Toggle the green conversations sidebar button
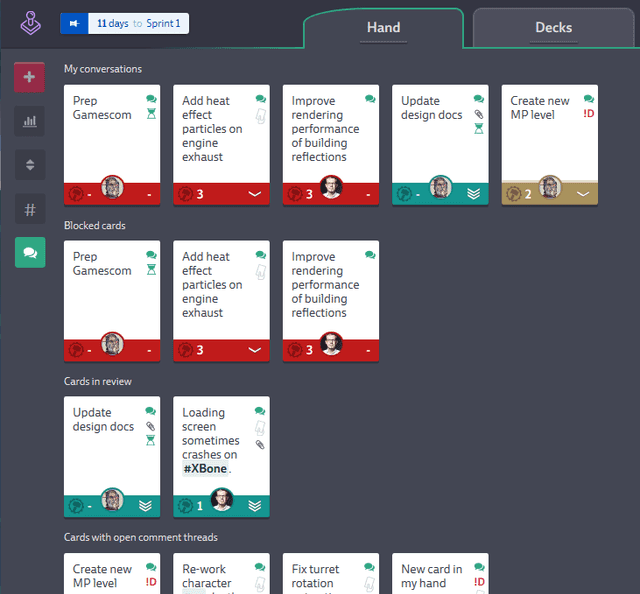This screenshot has height=594, width=640. (29, 253)
